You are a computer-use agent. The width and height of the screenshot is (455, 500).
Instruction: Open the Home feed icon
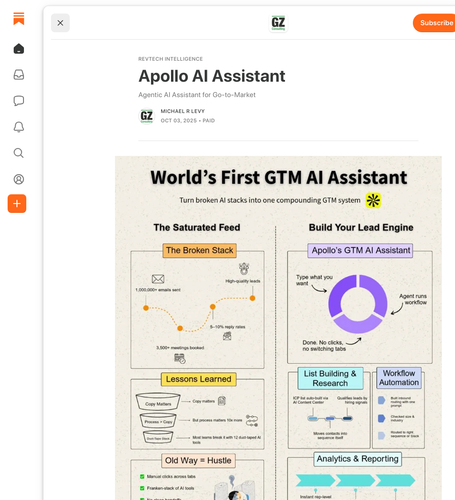19,49
